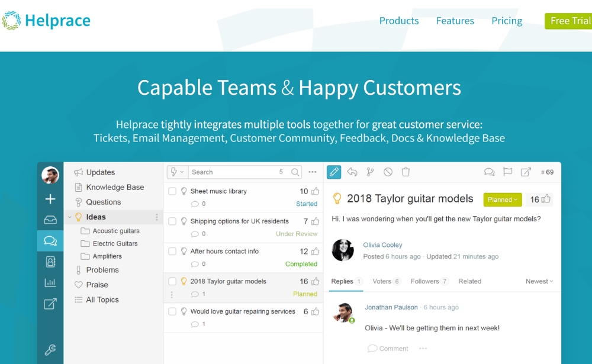
Task: Select the edit pencil tool in the ticket toolbar
Action: point(333,172)
